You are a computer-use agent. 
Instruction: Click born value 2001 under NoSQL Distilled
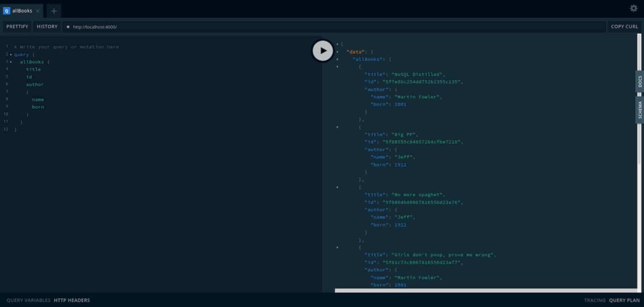(x=400, y=104)
